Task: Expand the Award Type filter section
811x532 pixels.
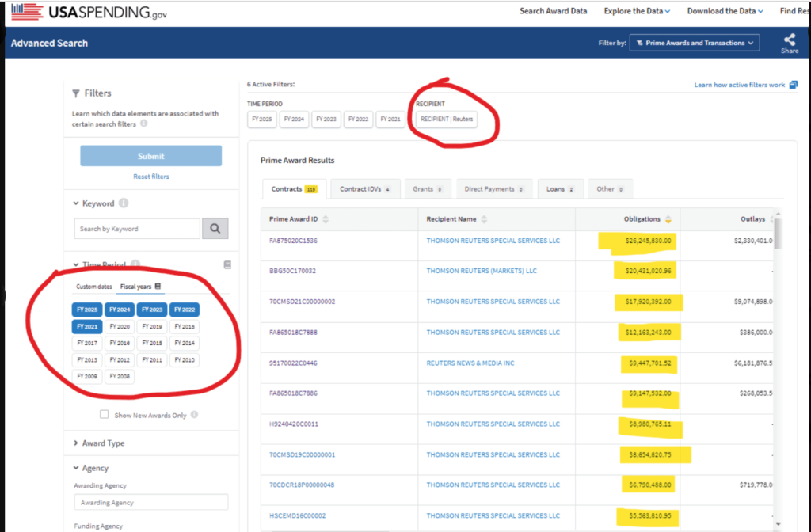Action: [76, 443]
